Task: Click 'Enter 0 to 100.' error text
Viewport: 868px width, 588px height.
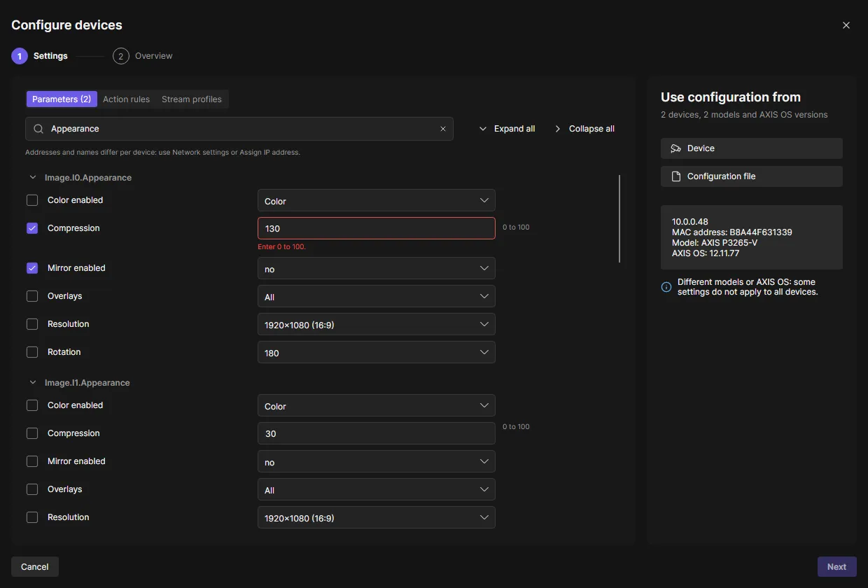Action: coord(282,247)
